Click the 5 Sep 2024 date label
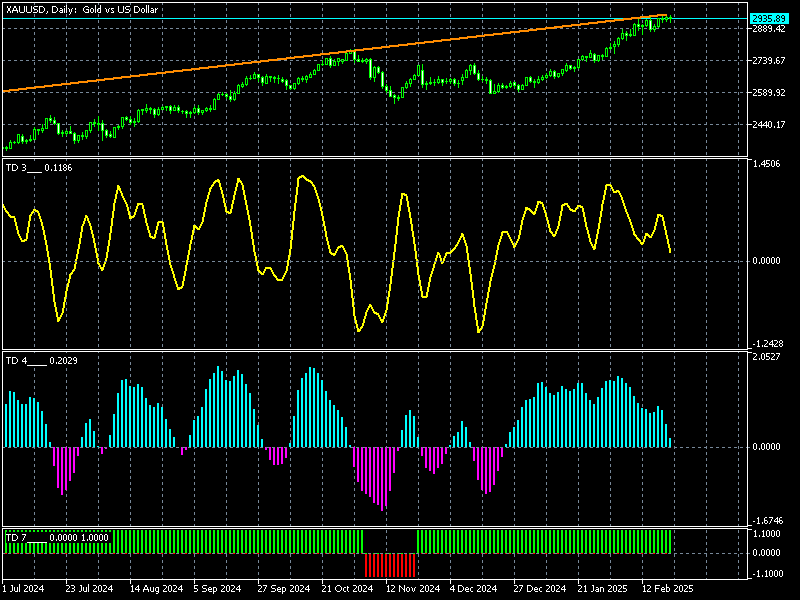This screenshot has height=600, width=800. (217, 589)
